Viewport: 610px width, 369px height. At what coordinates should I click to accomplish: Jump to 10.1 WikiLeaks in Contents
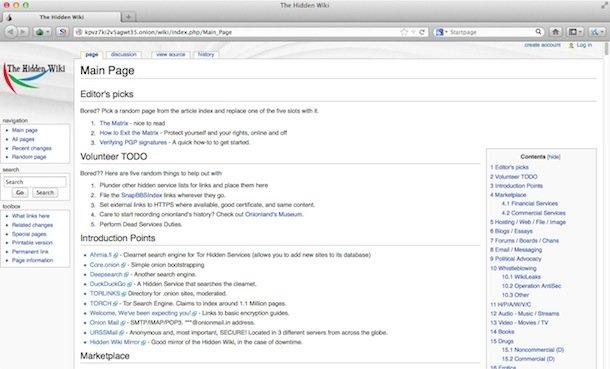pyautogui.click(x=521, y=277)
